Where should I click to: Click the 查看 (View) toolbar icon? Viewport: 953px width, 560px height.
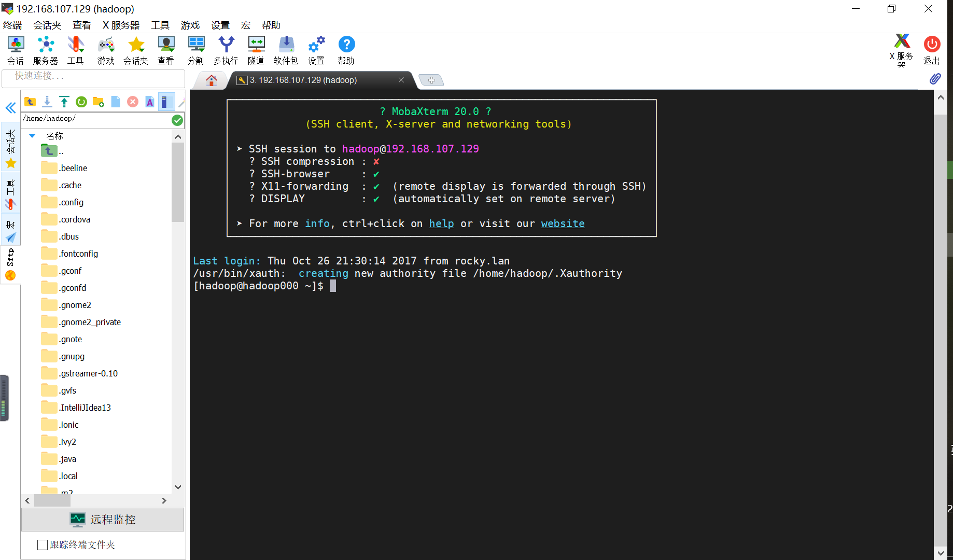click(166, 50)
